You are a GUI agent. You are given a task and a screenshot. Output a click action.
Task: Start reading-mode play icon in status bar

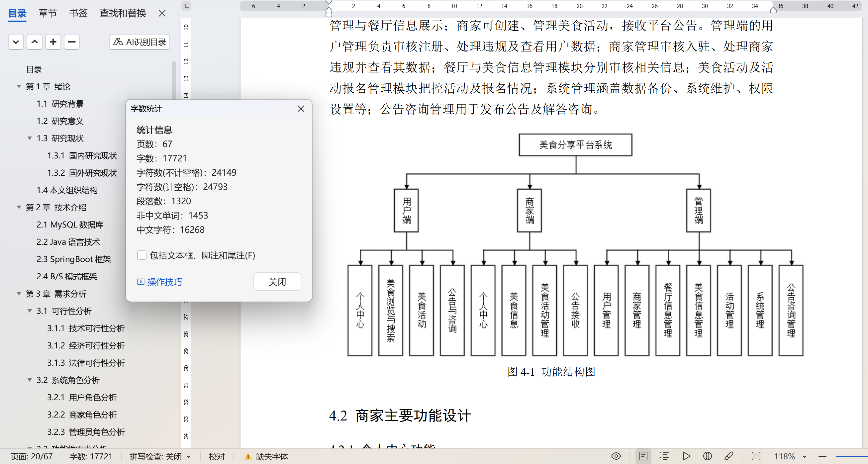(x=686, y=456)
